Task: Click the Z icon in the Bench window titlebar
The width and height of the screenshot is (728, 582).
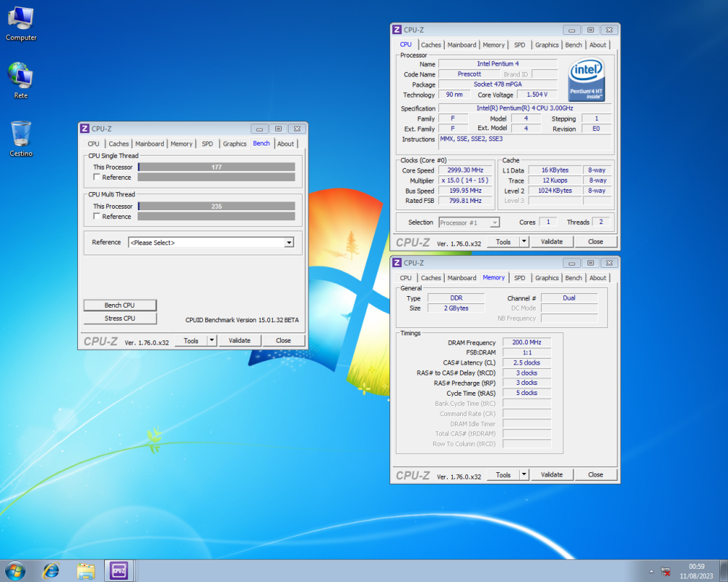Action: pyautogui.click(x=84, y=128)
